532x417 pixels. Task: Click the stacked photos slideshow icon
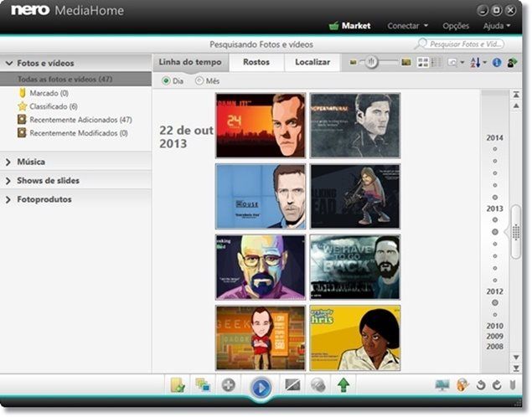[203, 385]
